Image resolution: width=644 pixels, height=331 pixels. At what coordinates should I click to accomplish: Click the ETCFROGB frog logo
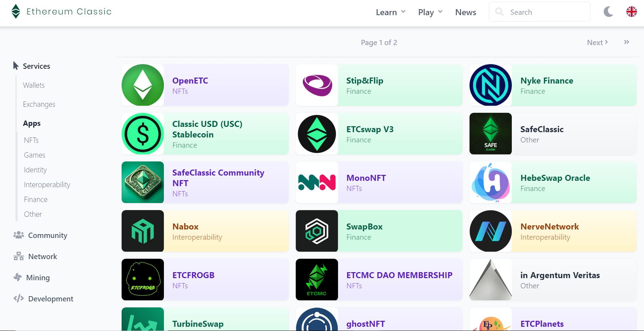(143, 280)
